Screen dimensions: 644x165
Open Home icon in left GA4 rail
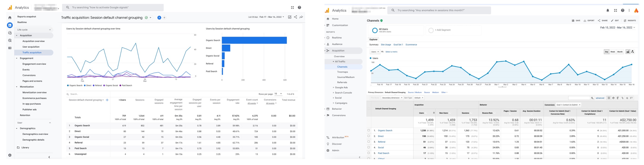coord(10,18)
